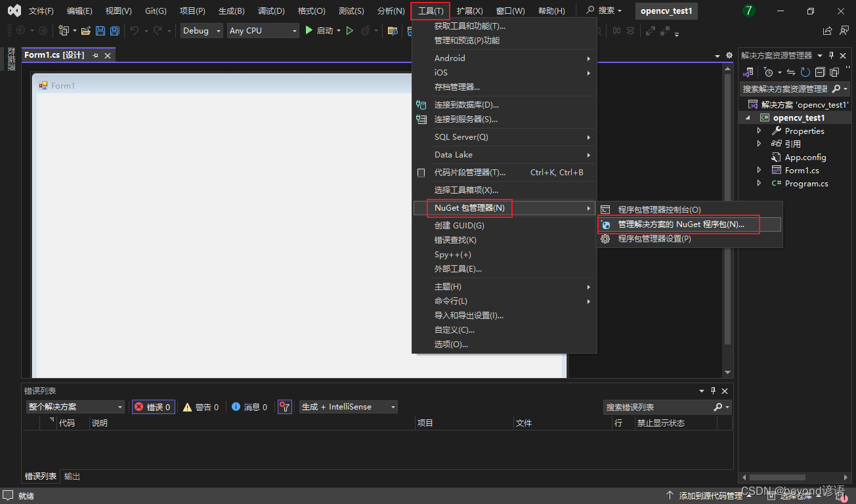The width and height of the screenshot is (856, 504).
Task: Click the Center Horizontally layout icon
Action: [x=616, y=31]
